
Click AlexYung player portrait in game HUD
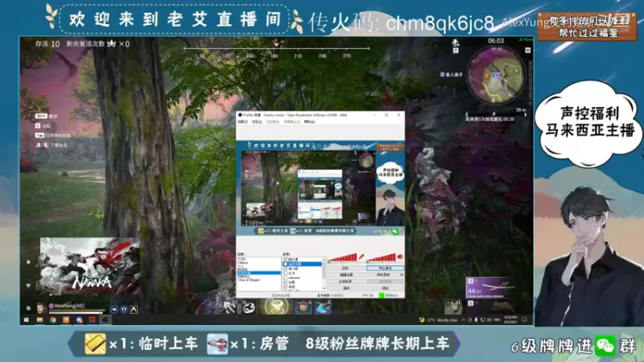coord(41,308)
